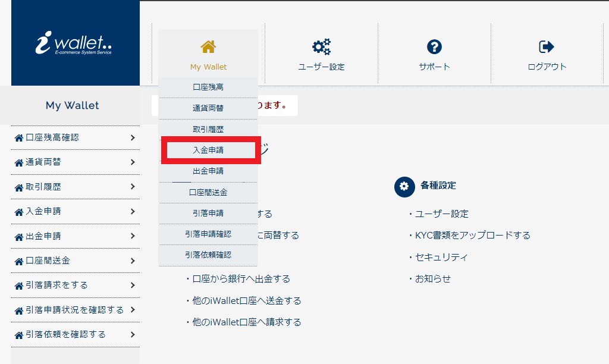The width and height of the screenshot is (609, 364).
Task: Expand chevron on sidebar 入金申請 row
Action: tap(133, 211)
